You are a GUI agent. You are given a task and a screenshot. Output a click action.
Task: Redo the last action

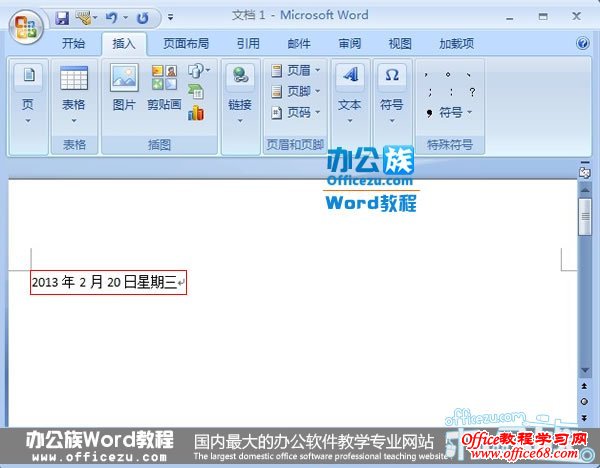pos(143,18)
